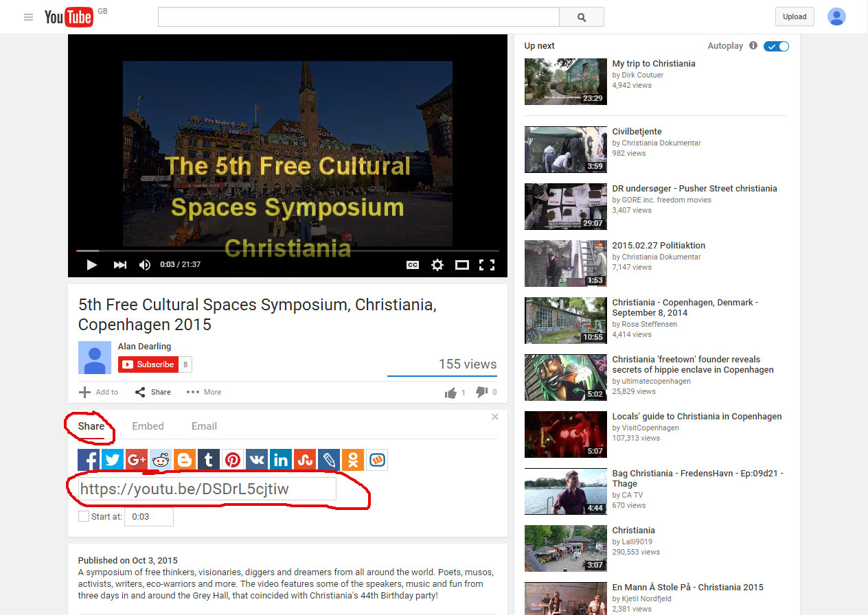
Task: Share to Tumblr icon
Action: (x=209, y=460)
